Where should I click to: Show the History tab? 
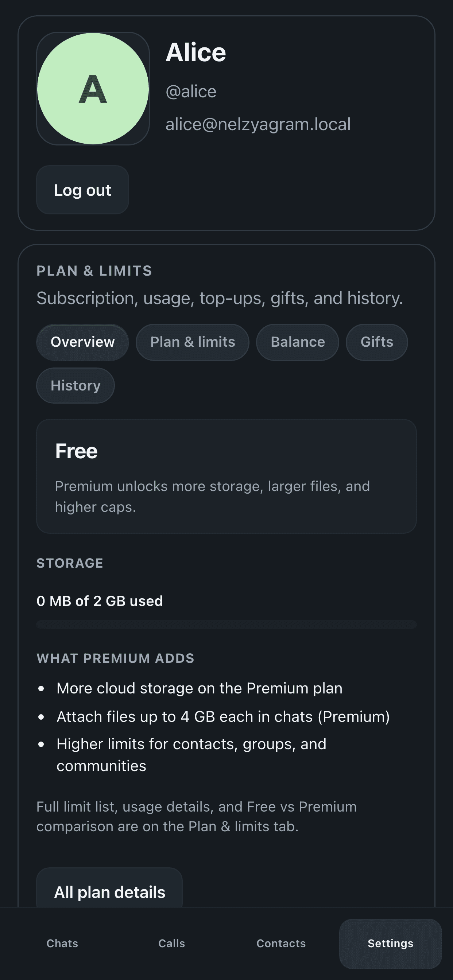[75, 385]
